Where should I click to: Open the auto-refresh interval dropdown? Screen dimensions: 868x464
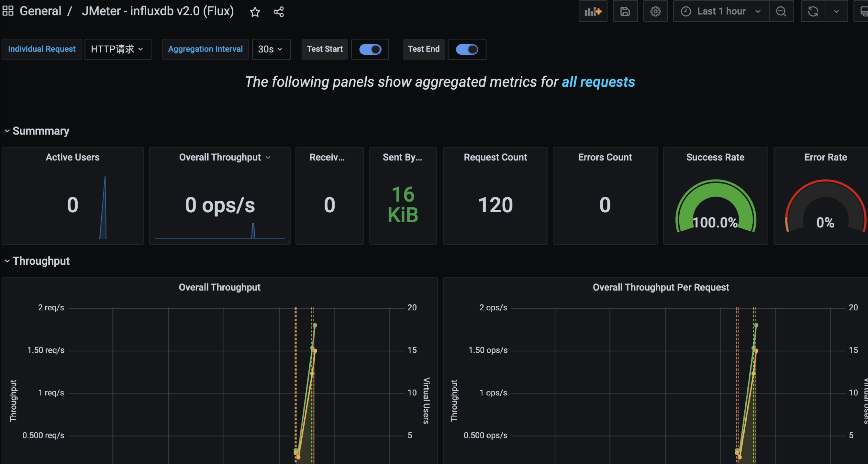point(836,11)
